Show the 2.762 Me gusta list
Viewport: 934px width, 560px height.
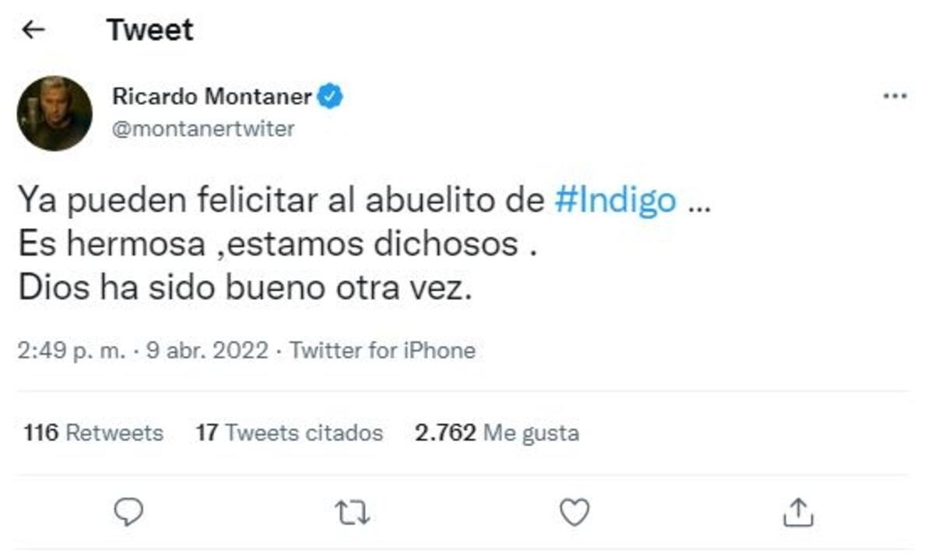(x=497, y=432)
